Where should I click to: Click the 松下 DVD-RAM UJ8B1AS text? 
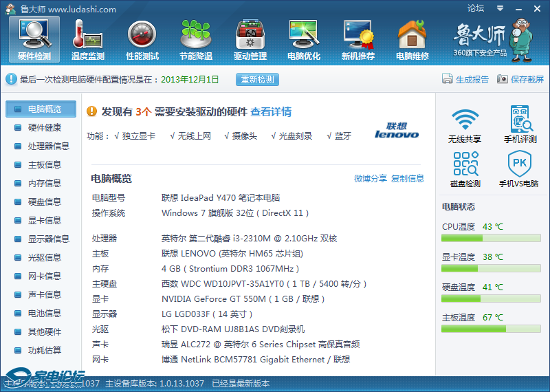tap(233, 329)
